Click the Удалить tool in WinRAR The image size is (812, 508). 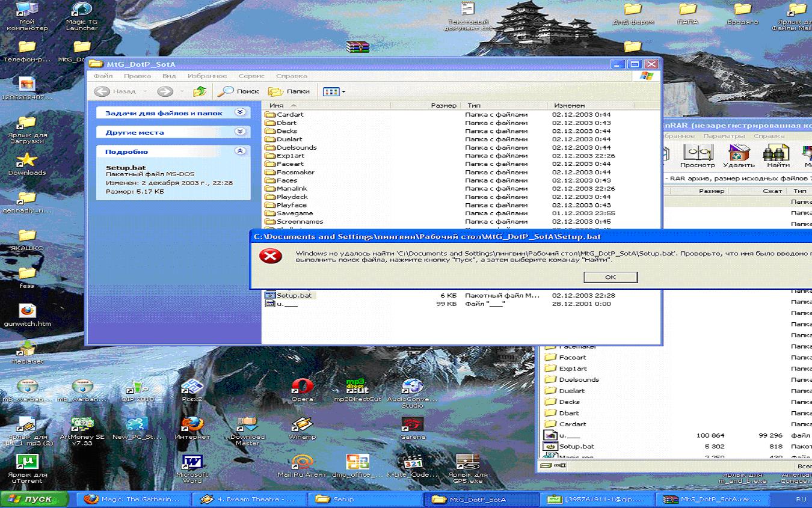[739, 156]
